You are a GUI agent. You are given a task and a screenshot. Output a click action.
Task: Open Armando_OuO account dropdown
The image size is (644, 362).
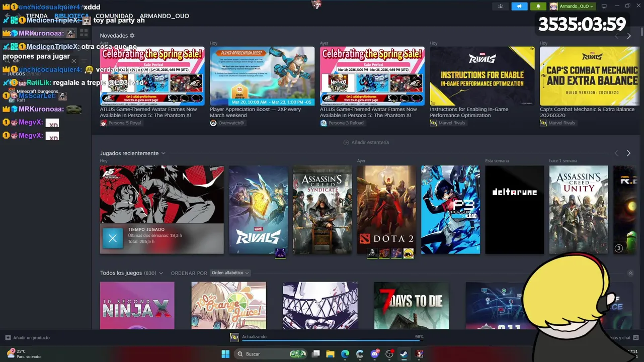(x=573, y=6)
